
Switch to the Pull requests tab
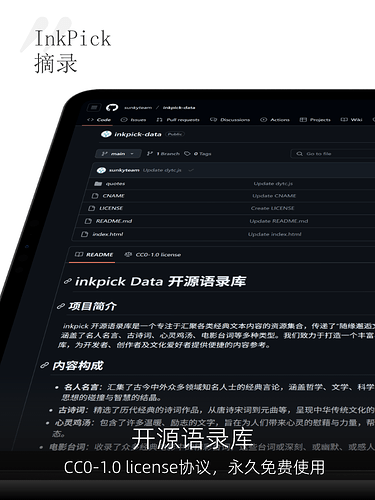click(x=178, y=120)
